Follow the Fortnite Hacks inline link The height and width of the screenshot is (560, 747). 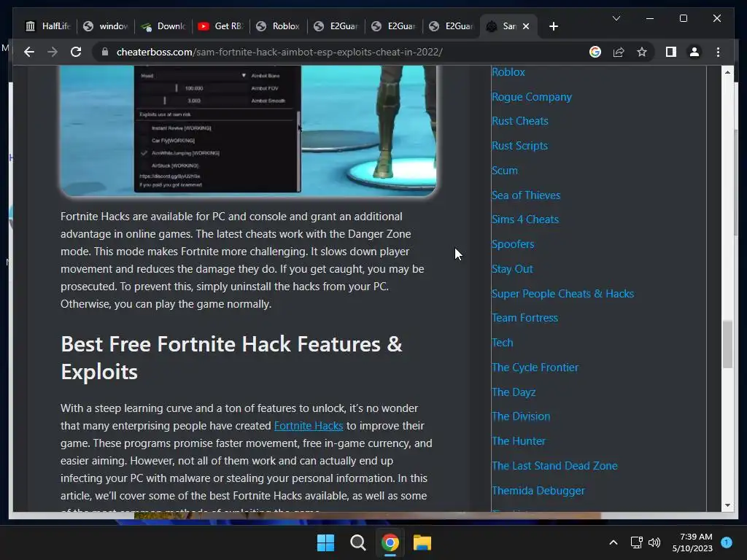(309, 426)
